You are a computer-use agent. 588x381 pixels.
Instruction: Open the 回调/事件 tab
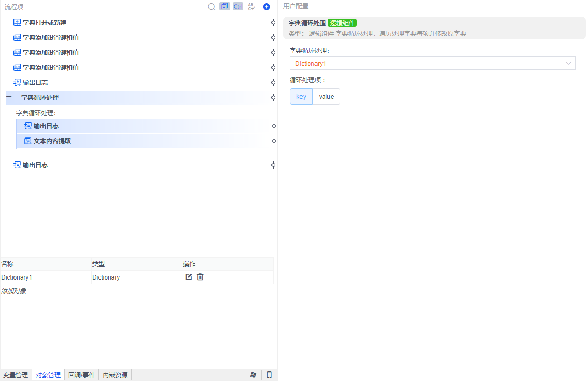coord(81,374)
